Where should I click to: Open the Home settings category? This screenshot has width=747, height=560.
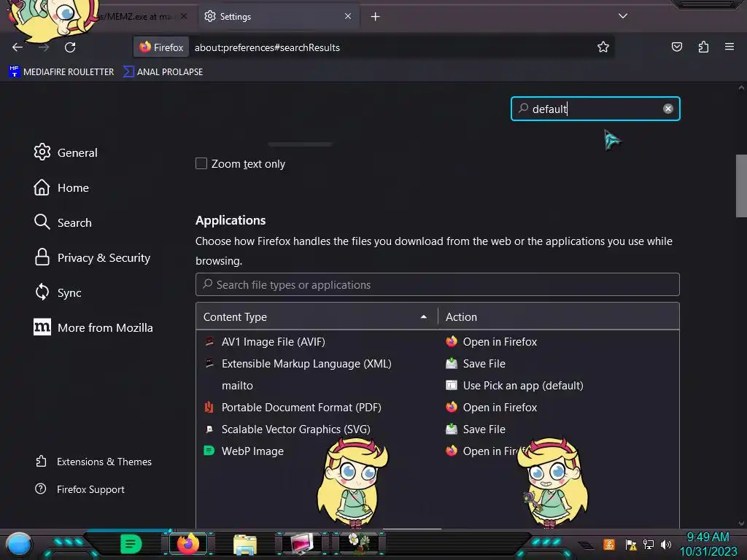click(x=61, y=187)
